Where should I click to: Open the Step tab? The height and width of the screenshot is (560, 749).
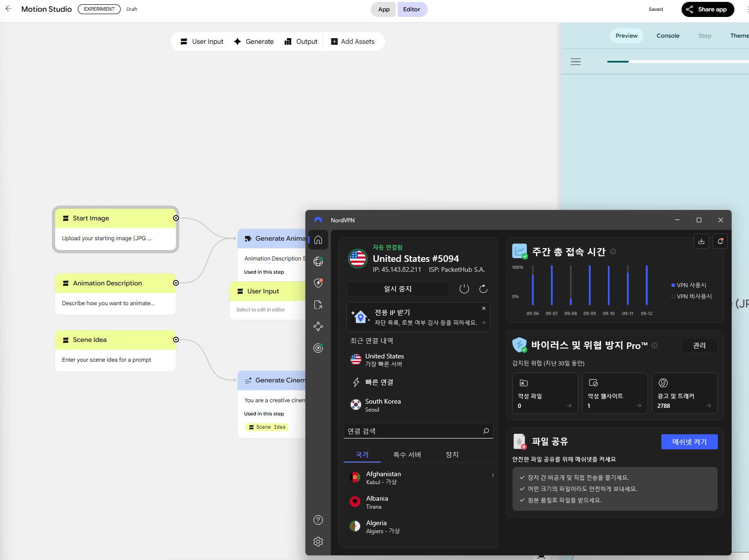pos(705,36)
